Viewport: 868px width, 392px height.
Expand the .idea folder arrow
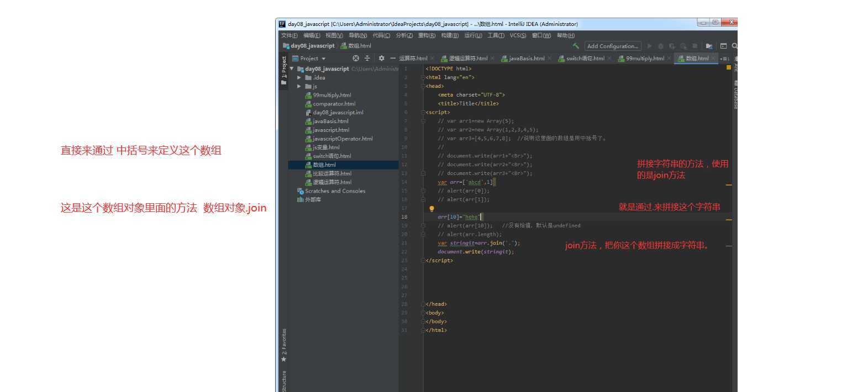299,77
